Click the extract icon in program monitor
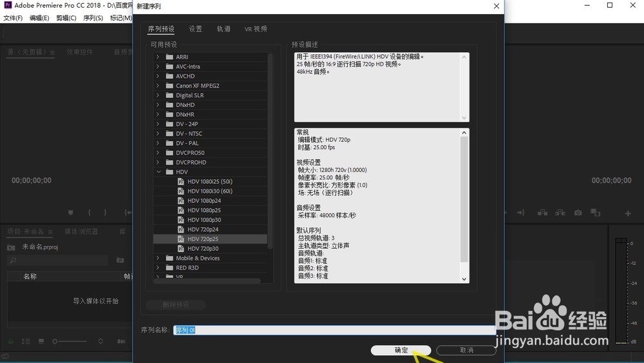The width and height of the screenshot is (644, 363). tap(560, 213)
